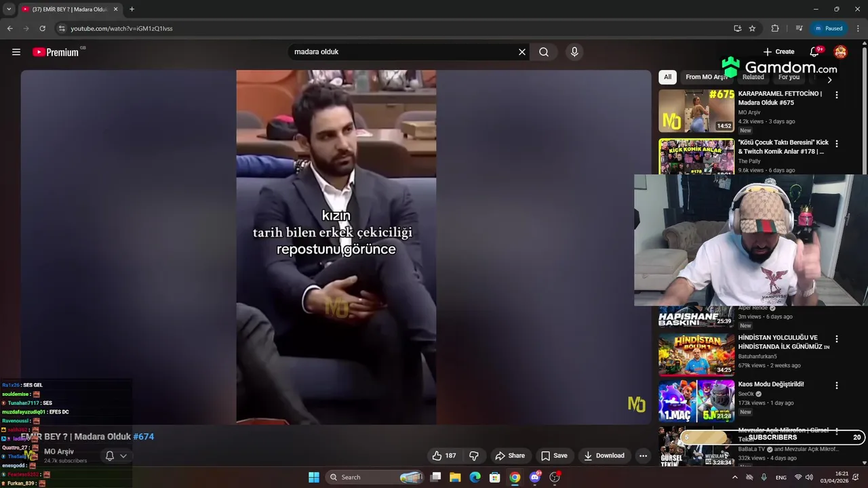Select the From MO Arşiv chip
This screenshot has width=868, height=488.
click(706, 77)
